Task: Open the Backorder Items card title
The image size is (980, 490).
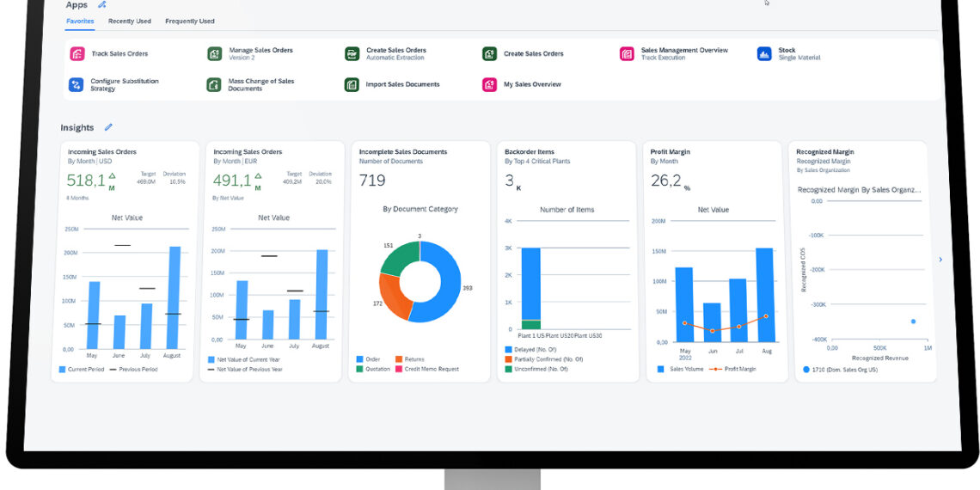Action: tap(529, 152)
